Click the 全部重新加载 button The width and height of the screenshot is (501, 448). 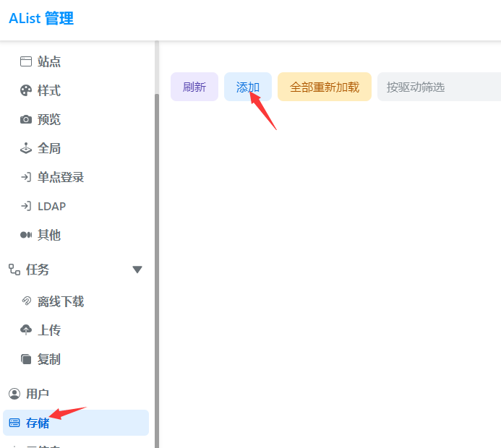pos(325,87)
